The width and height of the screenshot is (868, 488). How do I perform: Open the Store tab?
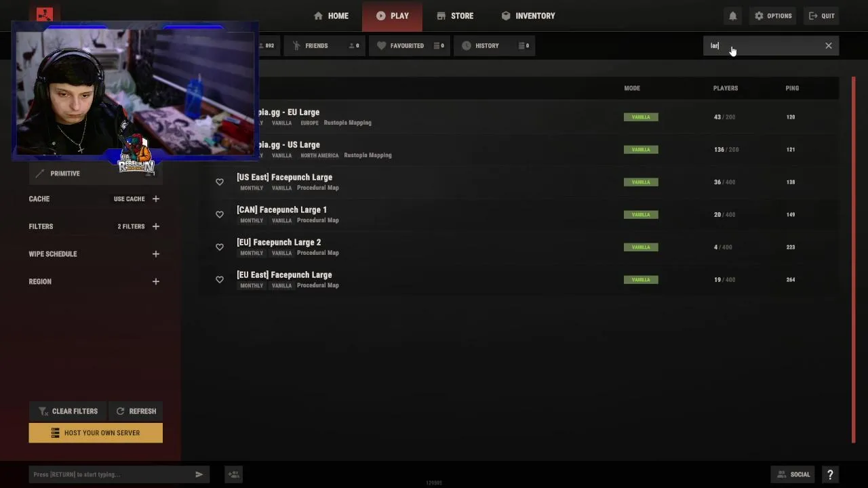pos(455,16)
